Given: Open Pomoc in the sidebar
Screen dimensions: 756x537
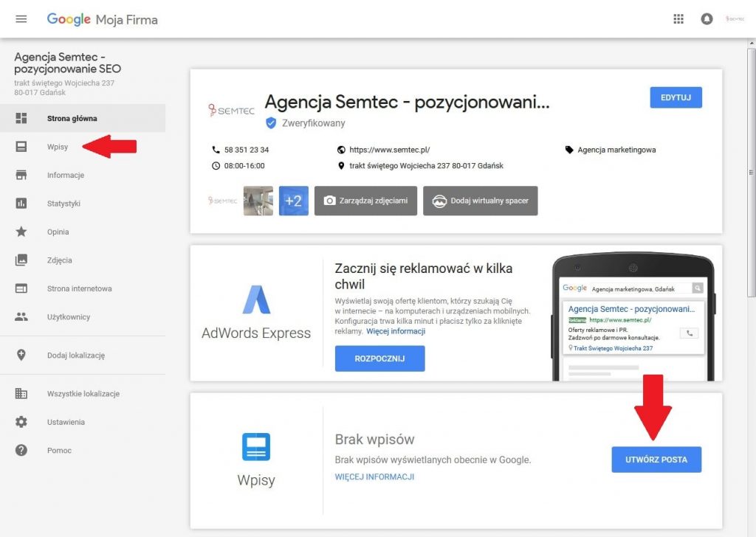Looking at the screenshot, I should pos(83,450).
